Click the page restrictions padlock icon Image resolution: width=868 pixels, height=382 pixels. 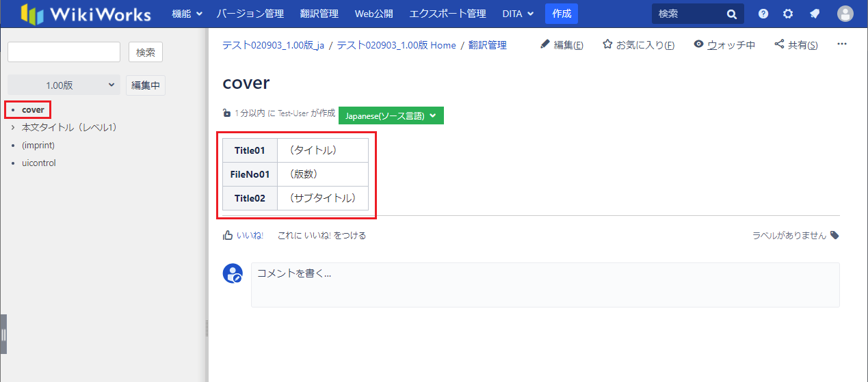coord(227,113)
